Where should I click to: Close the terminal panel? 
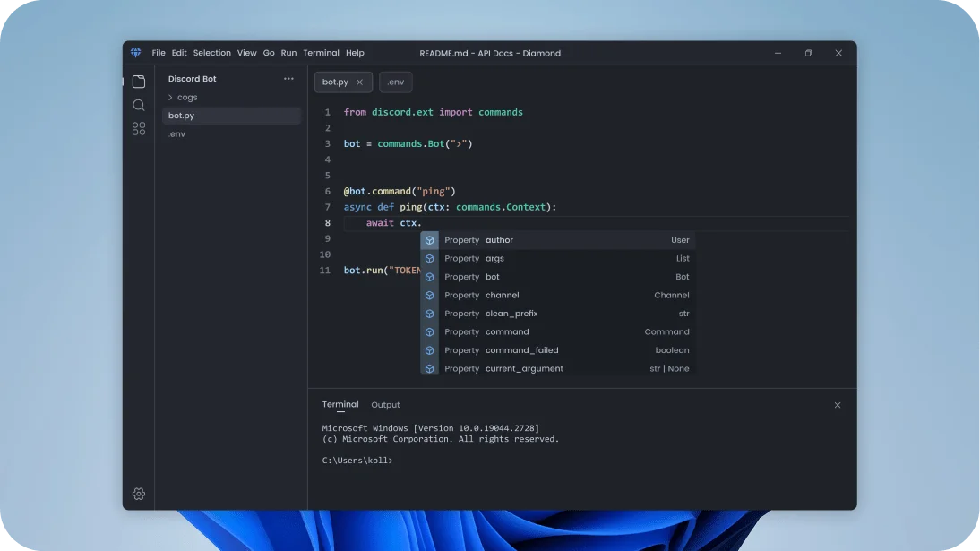click(x=837, y=405)
